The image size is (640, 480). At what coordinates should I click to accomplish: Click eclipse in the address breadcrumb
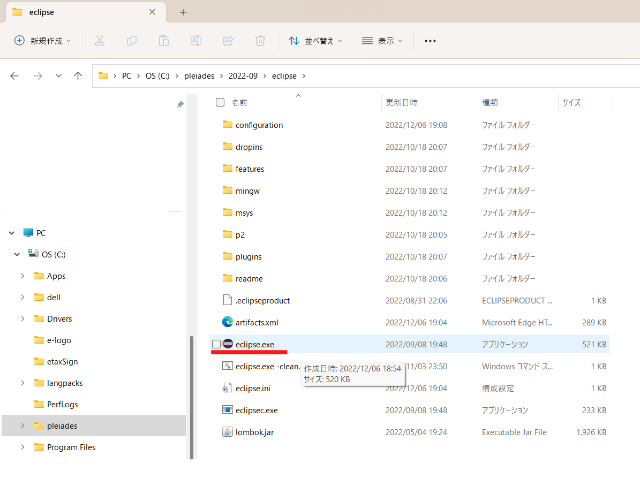tap(284, 76)
